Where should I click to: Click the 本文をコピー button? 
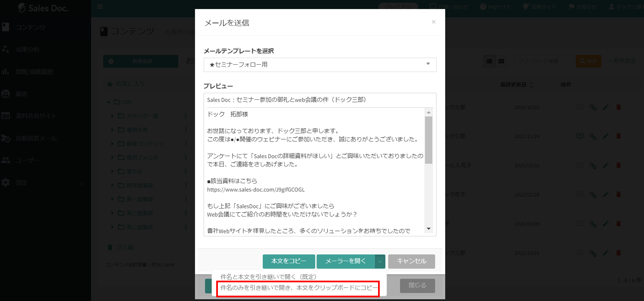click(289, 262)
